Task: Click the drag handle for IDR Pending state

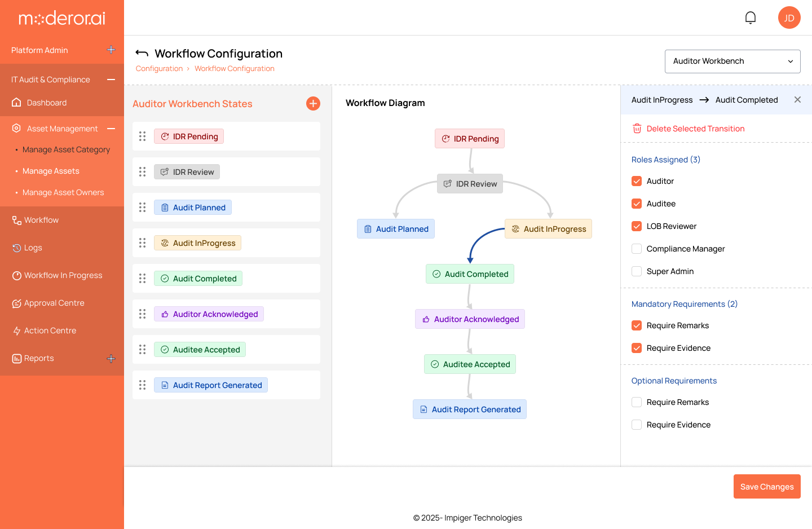Action: coord(142,136)
